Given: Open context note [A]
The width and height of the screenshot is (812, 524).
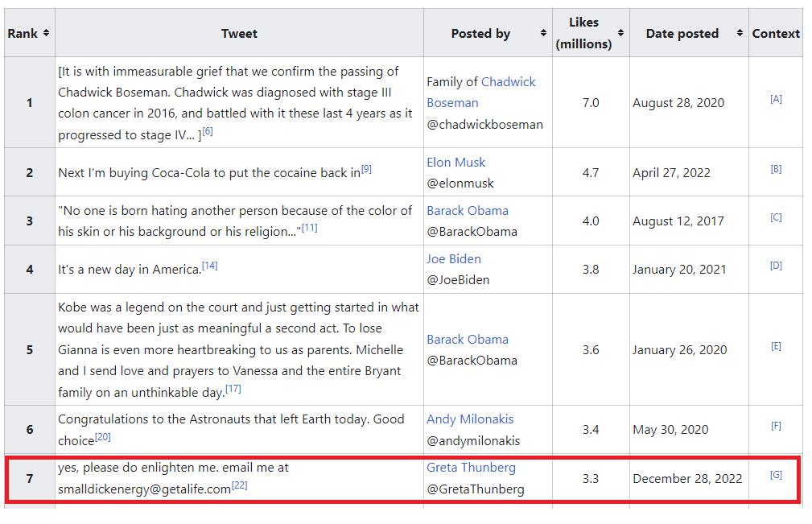Looking at the screenshot, I should pos(776,99).
